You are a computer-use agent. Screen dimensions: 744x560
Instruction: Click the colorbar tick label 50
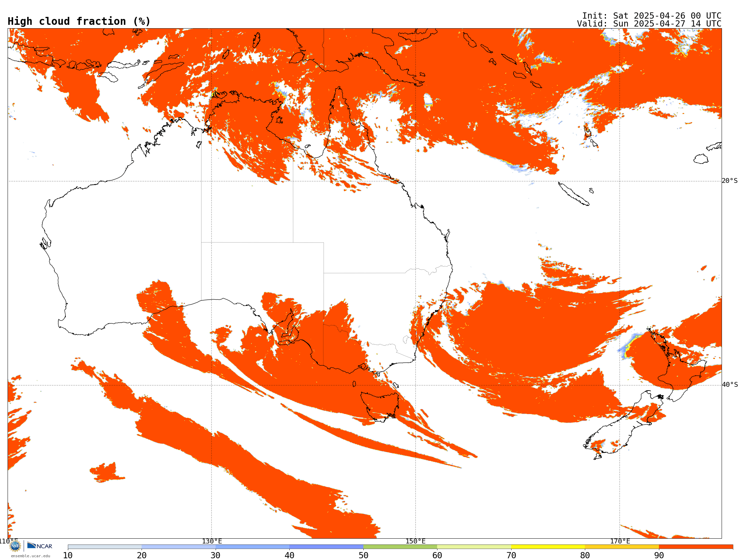[363, 555]
